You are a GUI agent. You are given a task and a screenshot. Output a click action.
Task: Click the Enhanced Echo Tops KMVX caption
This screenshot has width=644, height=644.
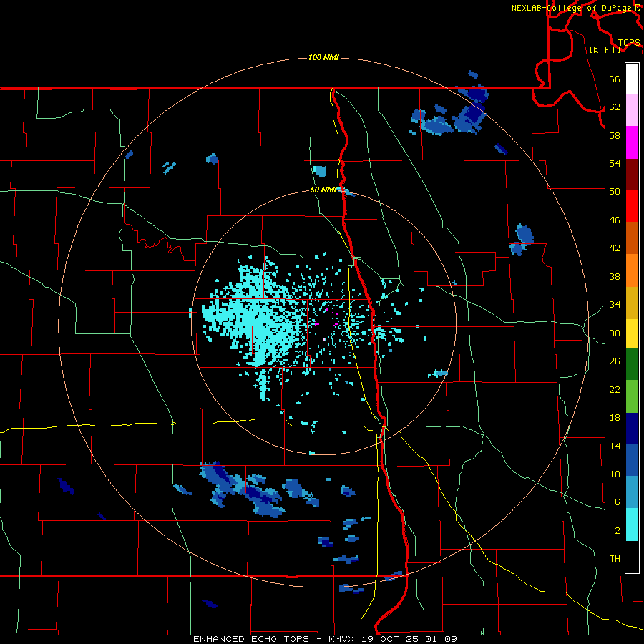[x=325, y=639]
